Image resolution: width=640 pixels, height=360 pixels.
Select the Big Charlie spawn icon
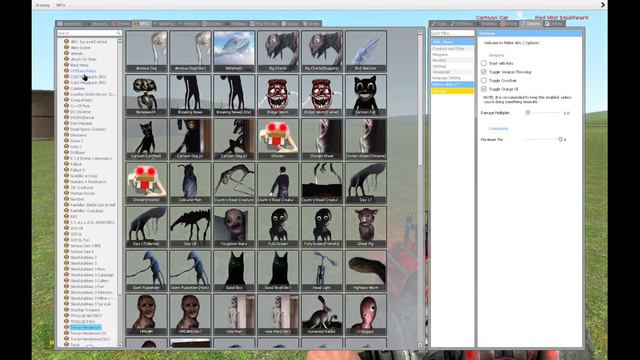pyautogui.click(x=278, y=51)
